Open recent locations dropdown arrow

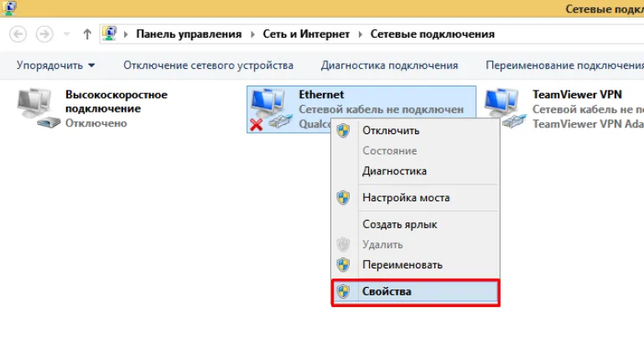66,34
